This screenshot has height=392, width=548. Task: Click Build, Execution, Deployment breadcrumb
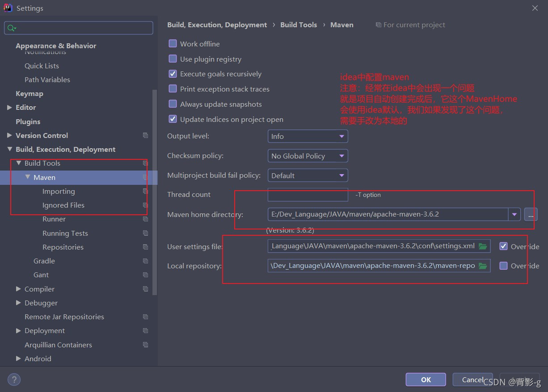pyautogui.click(x=217, y=25)
